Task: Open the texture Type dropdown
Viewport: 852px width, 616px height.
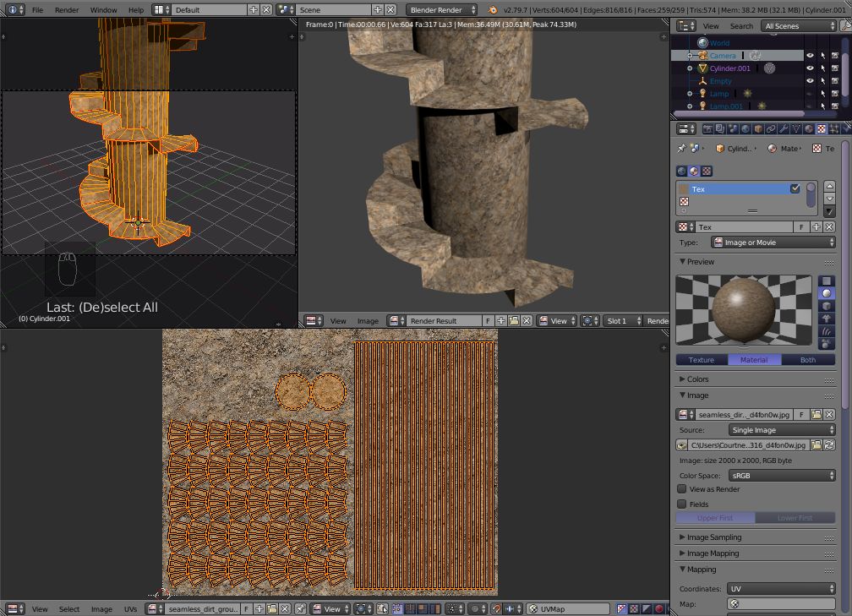Action: click(773, 243)
